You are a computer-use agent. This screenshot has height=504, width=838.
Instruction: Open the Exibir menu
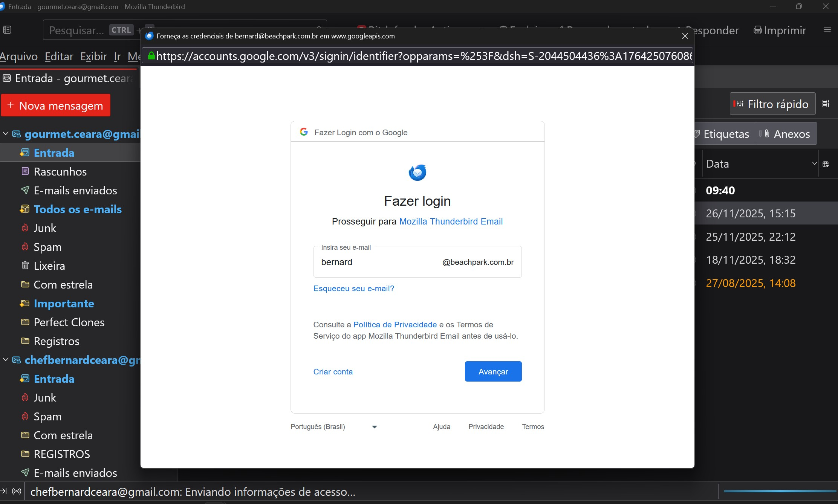coord(93,57)
